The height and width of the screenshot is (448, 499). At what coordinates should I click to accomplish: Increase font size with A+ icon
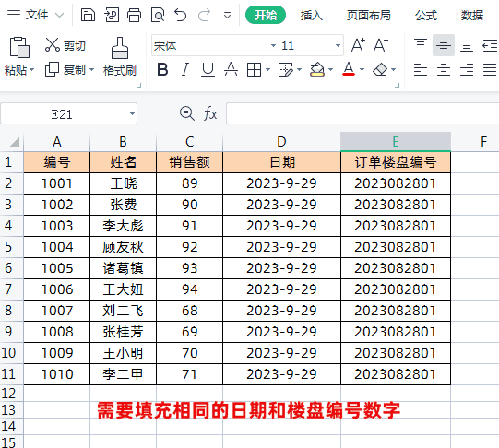pos(358,45)
